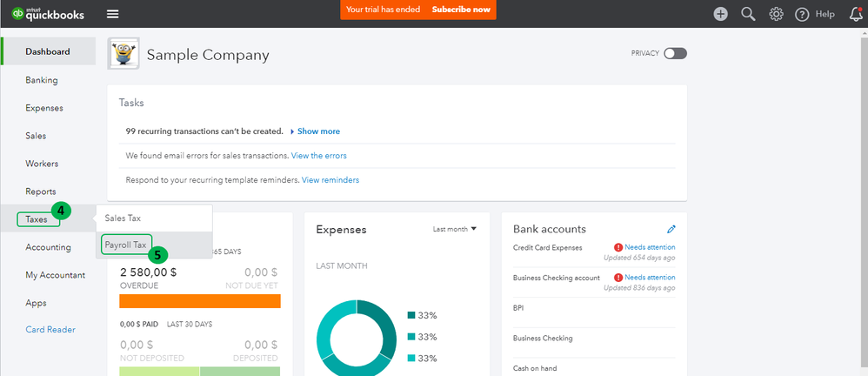Click Needs attention for Credit Card Expenses
The height and width of the screenshot is (376, 868).
coord(650,247)
